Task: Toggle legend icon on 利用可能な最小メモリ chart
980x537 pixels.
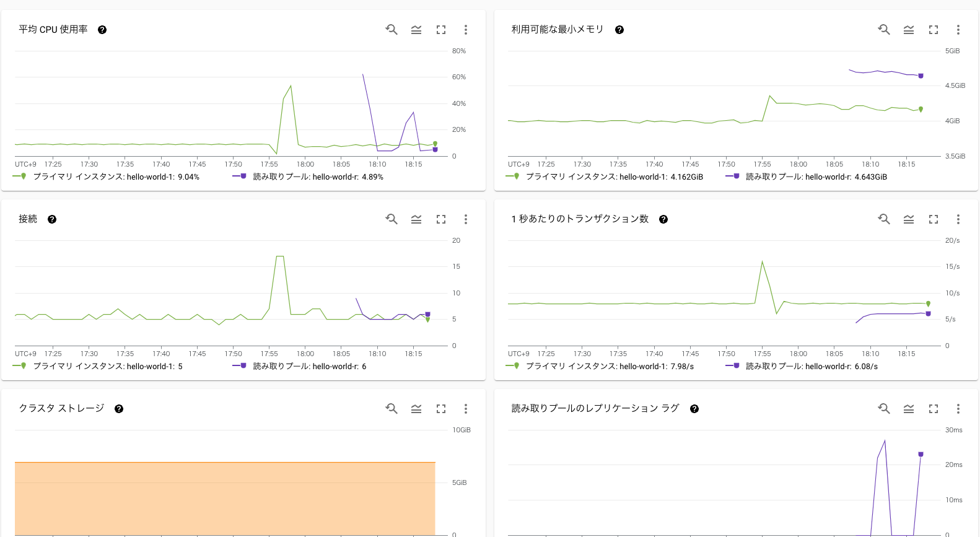Action: [x=909, y=29]
